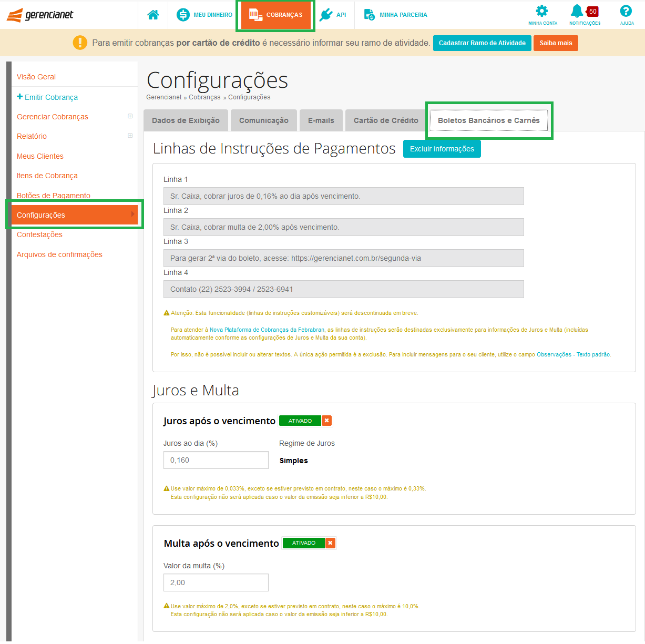Click Saiba mais button
Image resolution: width=645 pixels, height=644 pixels.
(x=556, y=43)
